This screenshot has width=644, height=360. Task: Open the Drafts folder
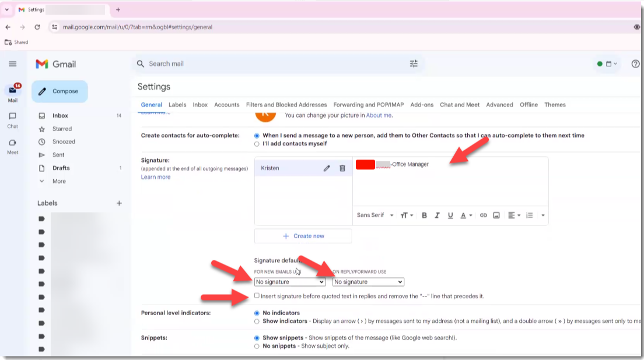click(61, 168)
